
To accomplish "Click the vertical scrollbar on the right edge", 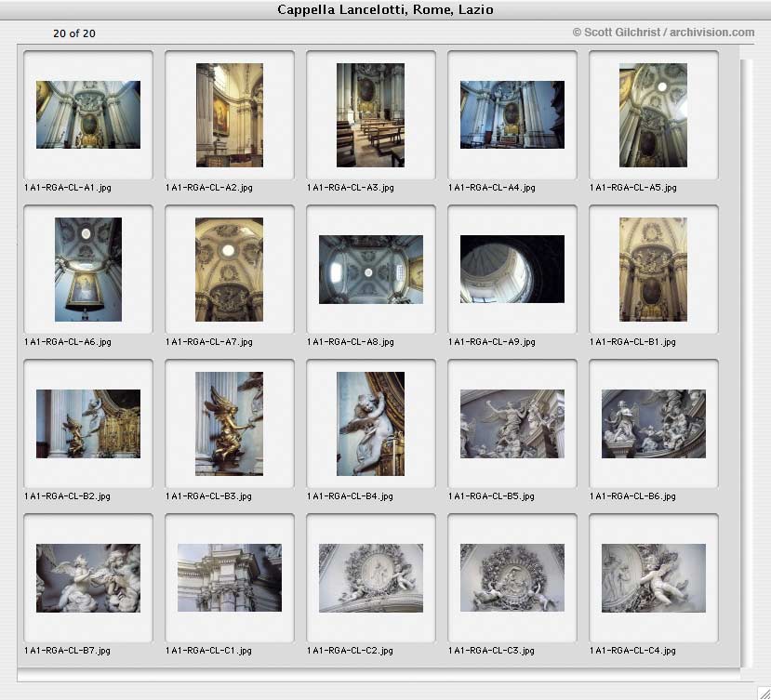I will (x=747, y=363).
